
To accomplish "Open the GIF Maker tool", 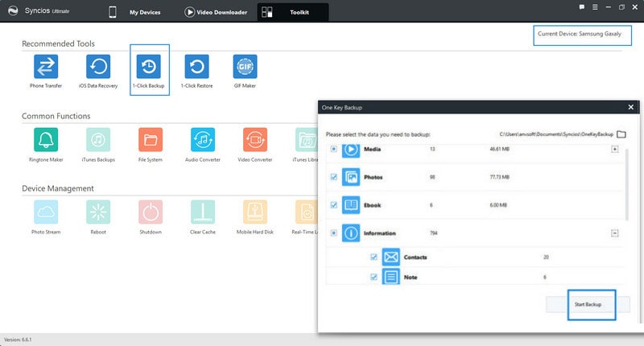I will pyautogui.click(x=246, y=67).
